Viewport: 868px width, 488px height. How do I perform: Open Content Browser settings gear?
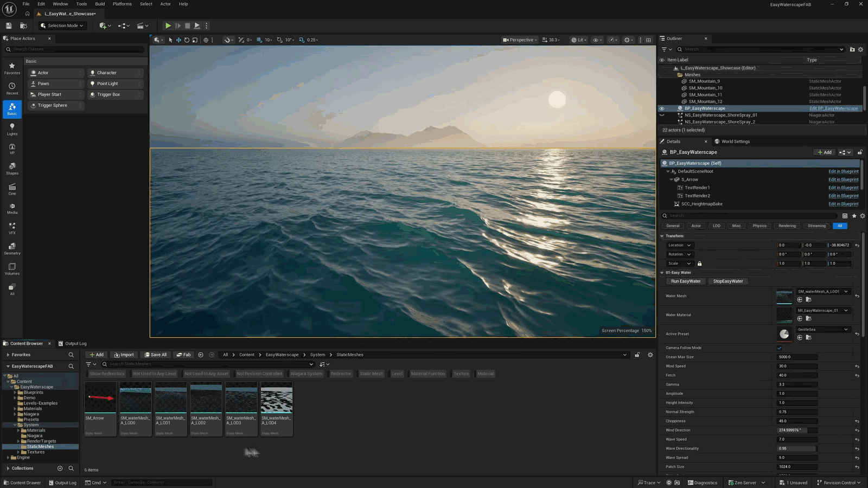pos(650,355)
